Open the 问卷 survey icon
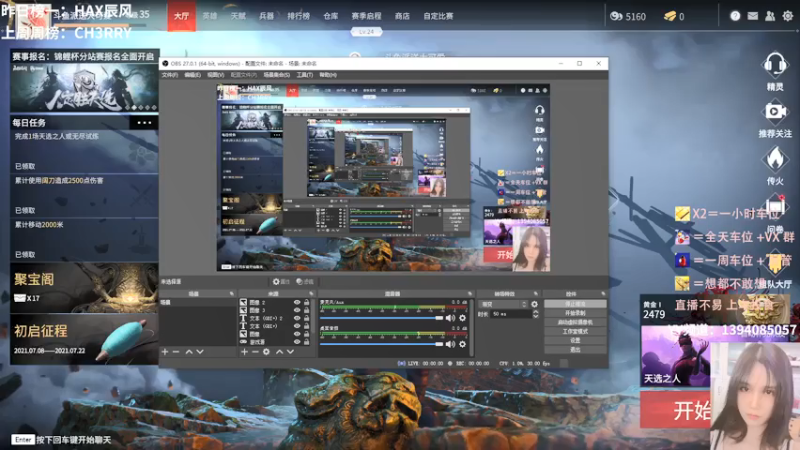This screenshot has width=800, height=450. point(775,206)
